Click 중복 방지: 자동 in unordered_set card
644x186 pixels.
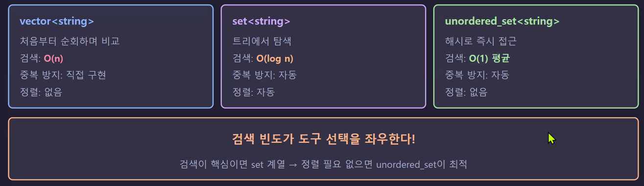click(x=477, y=75)
